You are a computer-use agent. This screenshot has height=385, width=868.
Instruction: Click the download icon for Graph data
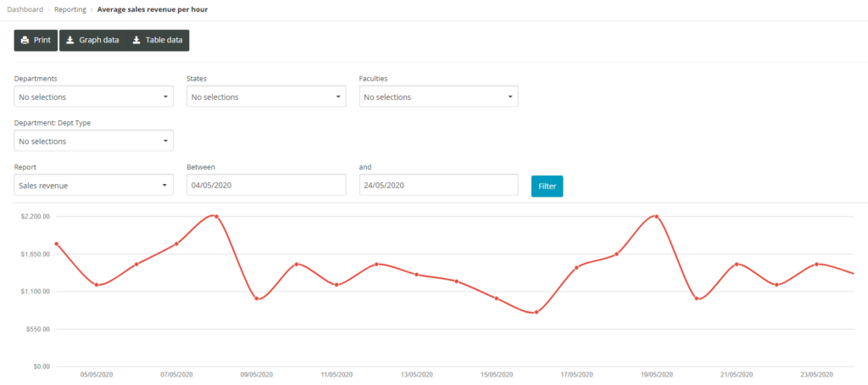pyautogui.click(x=70, y=41)
